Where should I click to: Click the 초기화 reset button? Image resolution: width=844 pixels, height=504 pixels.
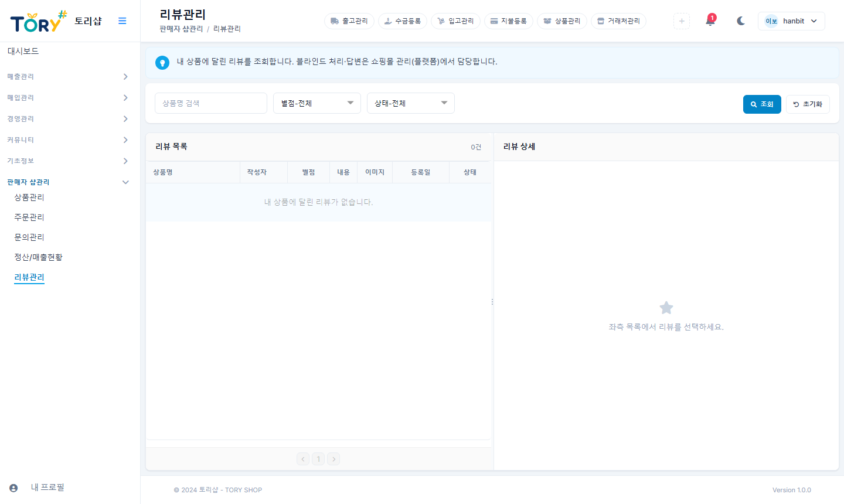[x=808, y=104]
